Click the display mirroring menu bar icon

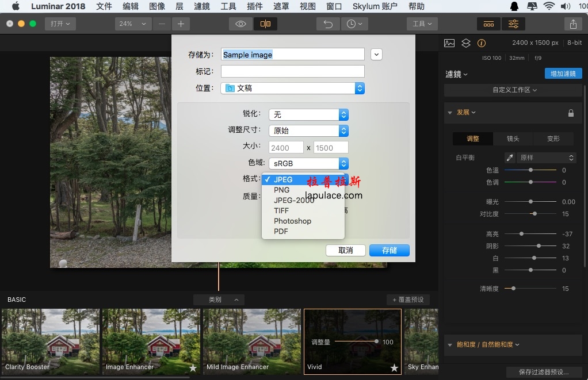click(x=532, y=6)
